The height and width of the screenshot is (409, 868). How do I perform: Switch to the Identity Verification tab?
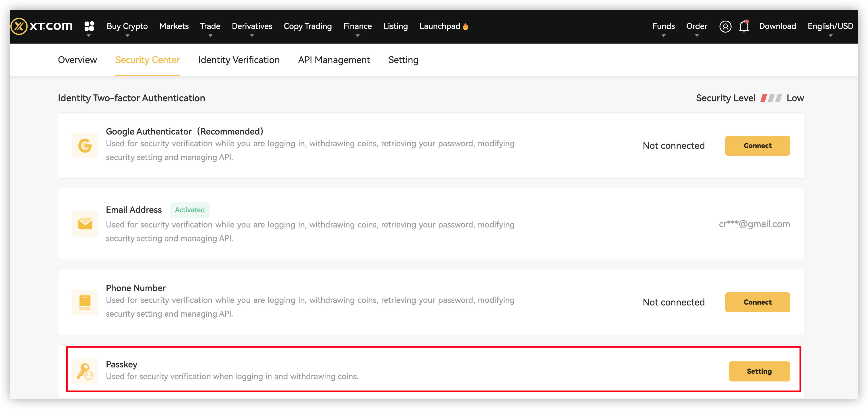coord(239,60)
